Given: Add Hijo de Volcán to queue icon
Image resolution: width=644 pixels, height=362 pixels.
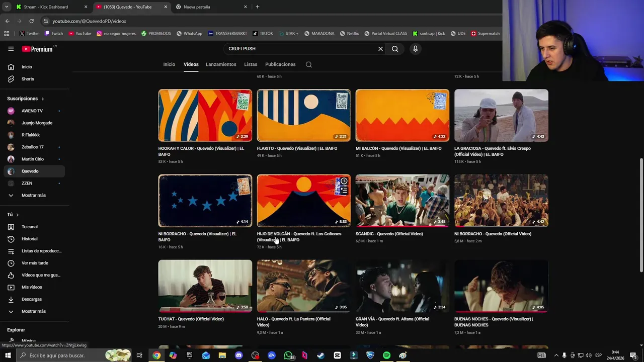Looking at the screenshot, I should coord(344,190).
